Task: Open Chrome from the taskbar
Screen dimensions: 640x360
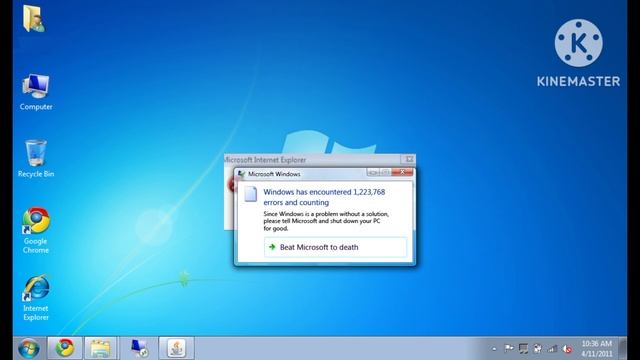Action: click(65, 348)
